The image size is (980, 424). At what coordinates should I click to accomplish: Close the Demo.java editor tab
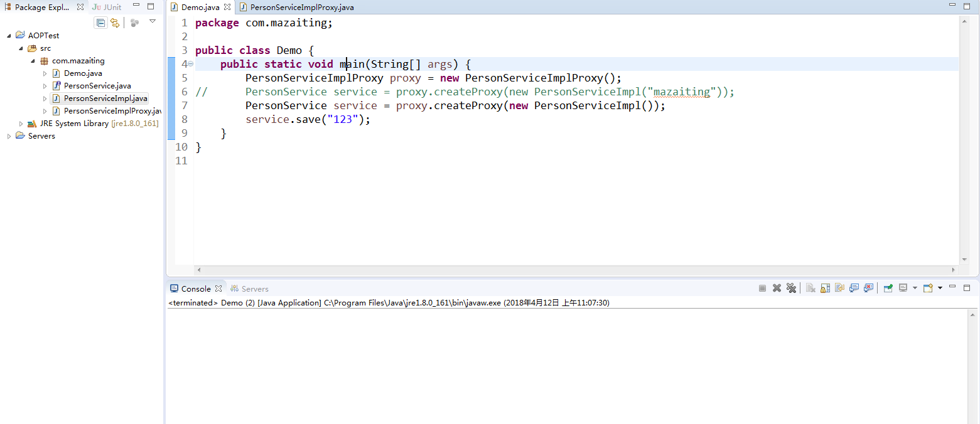click(x=227, y=8)
